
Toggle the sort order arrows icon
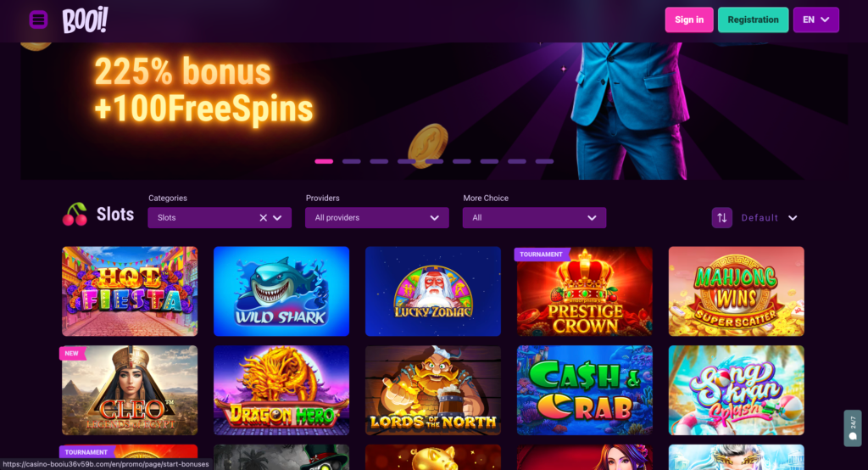[x=722, y=218]
